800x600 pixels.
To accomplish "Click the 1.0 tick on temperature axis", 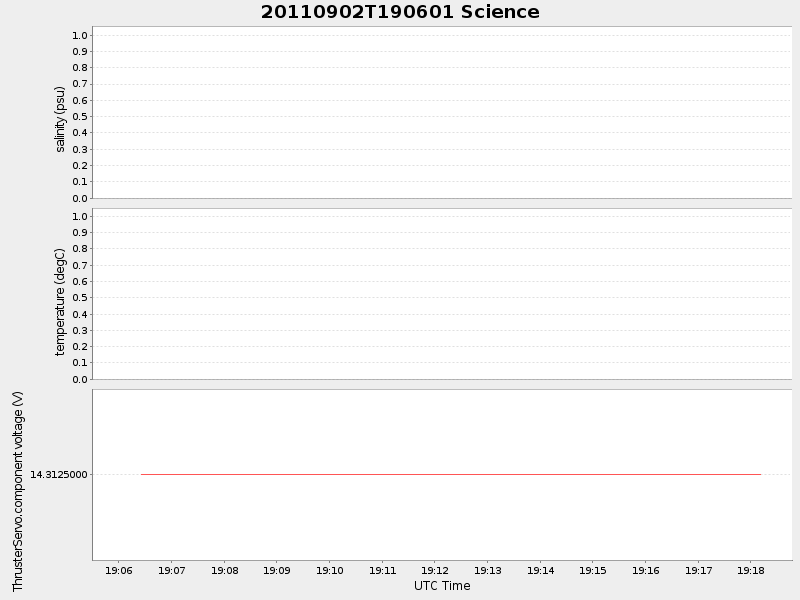I will [80, 216].
